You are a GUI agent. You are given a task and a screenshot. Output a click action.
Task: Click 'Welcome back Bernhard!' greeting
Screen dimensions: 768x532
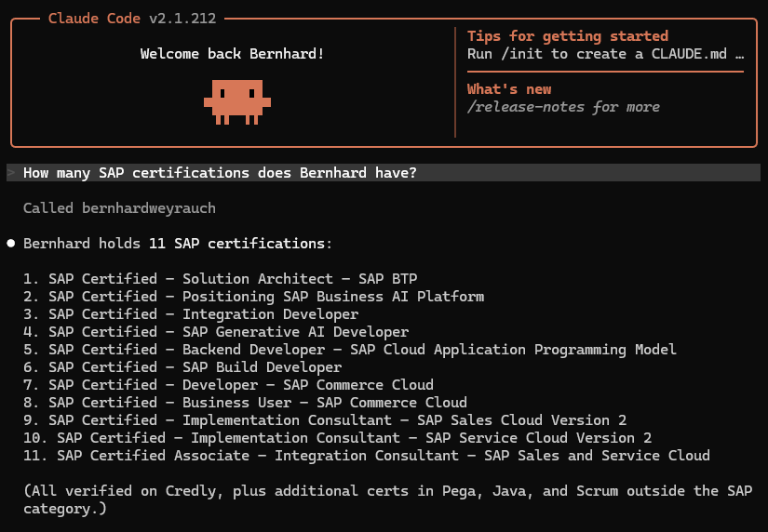(x=232, y=54)
